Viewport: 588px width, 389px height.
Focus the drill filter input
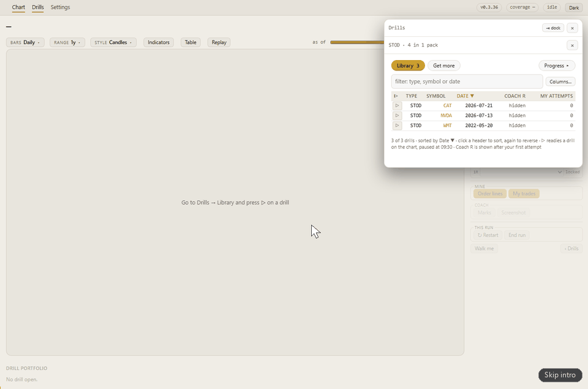pyautogui.click(x=467, y=81)
